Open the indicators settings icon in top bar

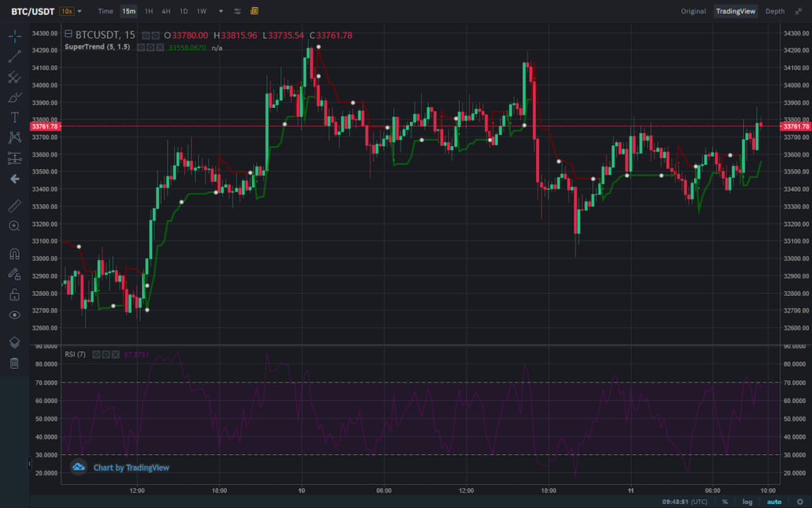click(x=237, y=11)
